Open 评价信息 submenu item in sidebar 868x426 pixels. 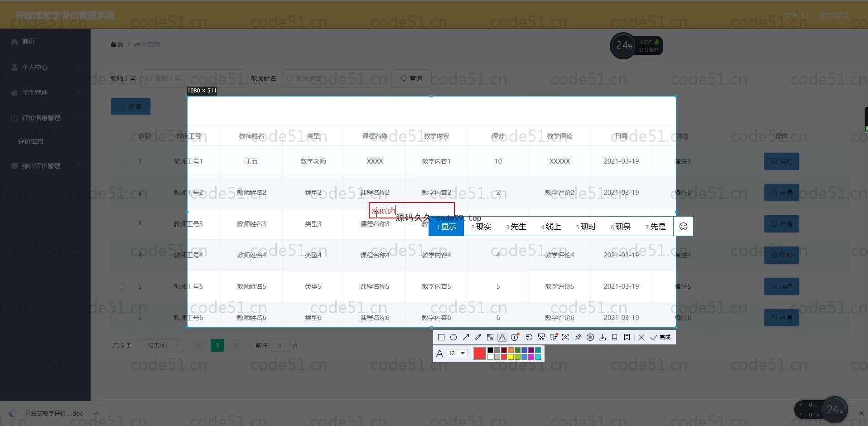pos(31,141)
